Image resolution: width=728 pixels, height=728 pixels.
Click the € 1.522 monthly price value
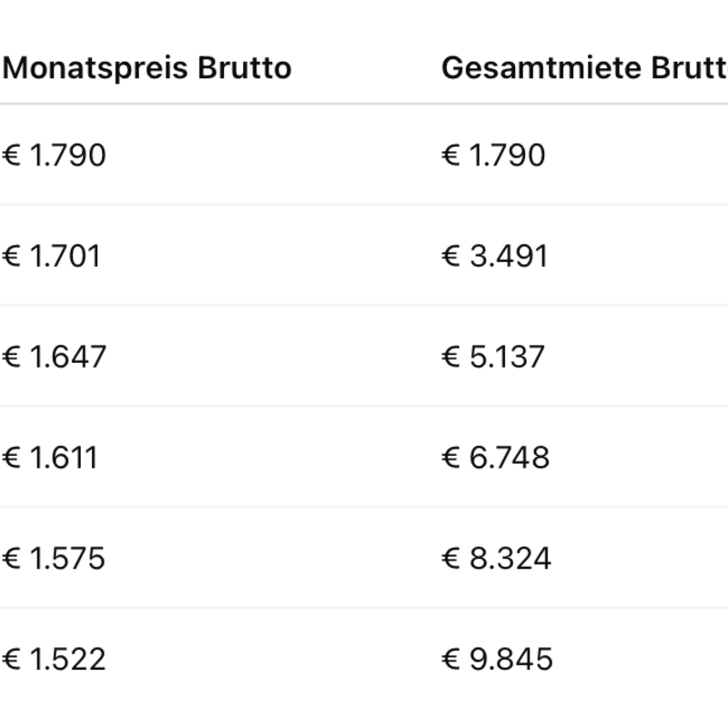coord(54,659)
